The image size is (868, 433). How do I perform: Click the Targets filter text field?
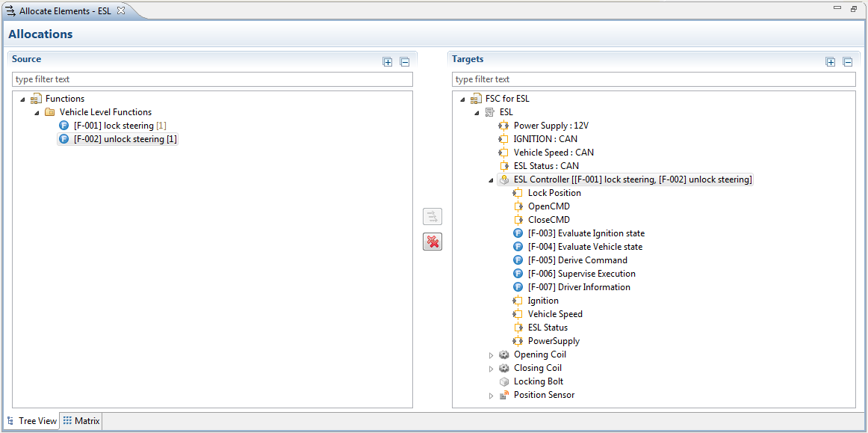tap(653, 79)
